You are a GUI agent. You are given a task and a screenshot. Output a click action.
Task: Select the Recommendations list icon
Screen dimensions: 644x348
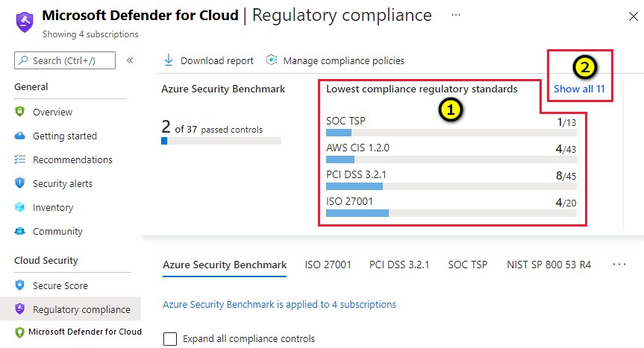tap(20, 159)
